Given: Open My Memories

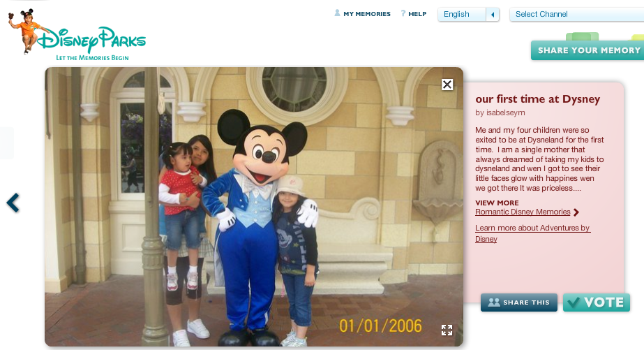Looking at the screenshot, I should coord(367,14).
